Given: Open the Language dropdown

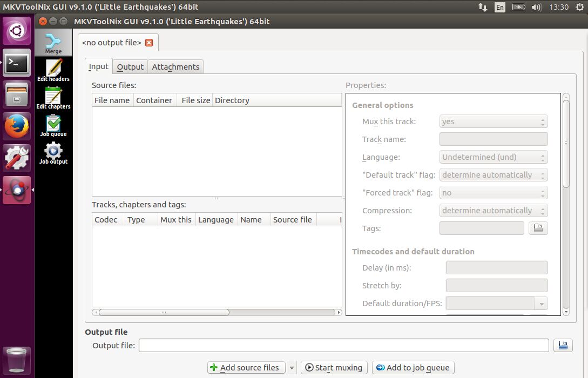Looking at the screenshot, I should click(x=494, y=157).
